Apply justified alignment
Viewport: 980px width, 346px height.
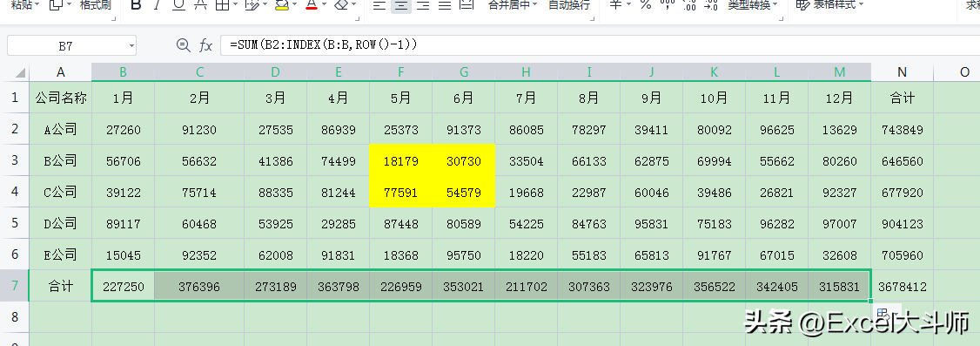[x=445, y=5]
